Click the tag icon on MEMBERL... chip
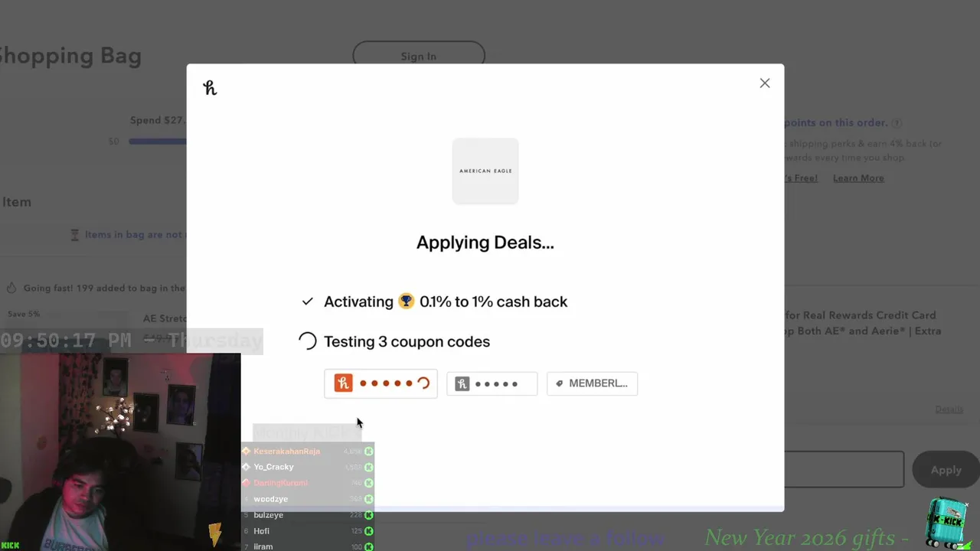The width and height of the screenshot is (980, 551). pos(559,383)
